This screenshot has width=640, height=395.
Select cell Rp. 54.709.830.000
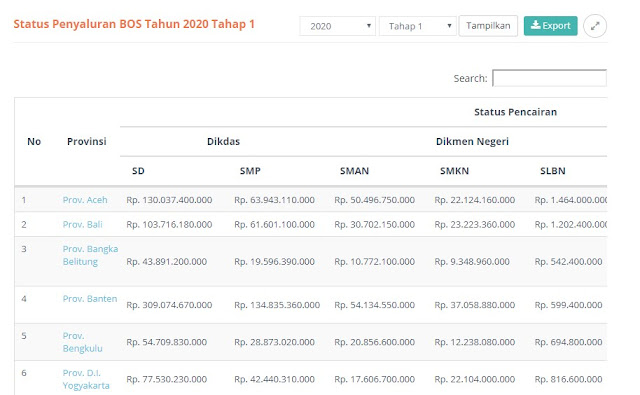pos(167,342)
